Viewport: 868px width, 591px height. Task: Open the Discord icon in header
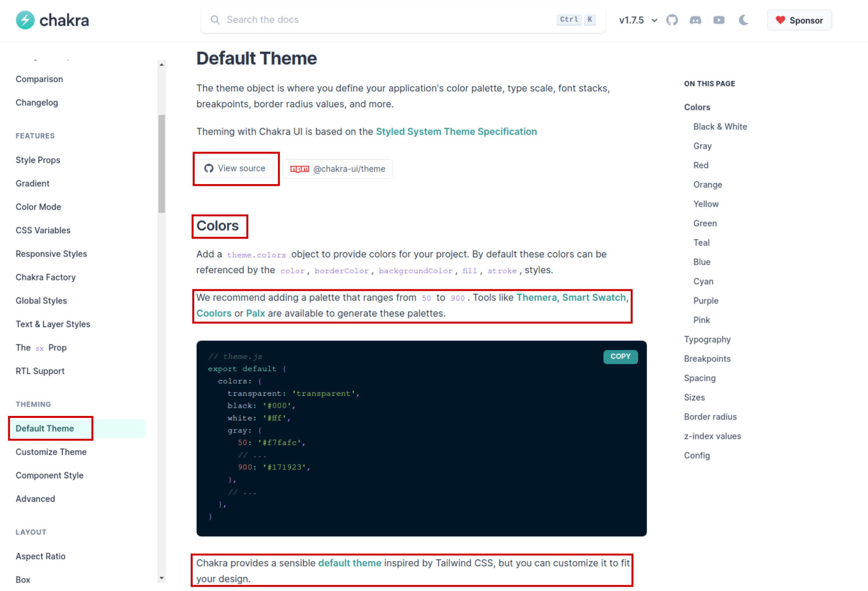pos(695,20)
